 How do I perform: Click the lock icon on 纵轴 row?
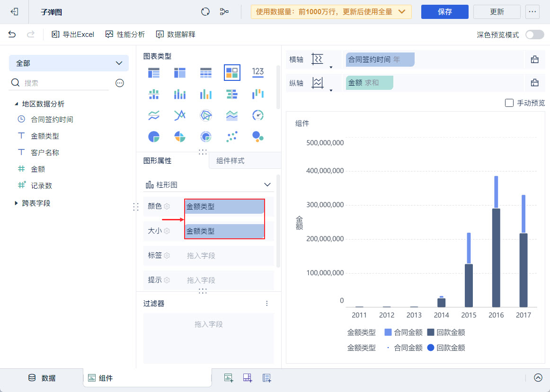534,83
